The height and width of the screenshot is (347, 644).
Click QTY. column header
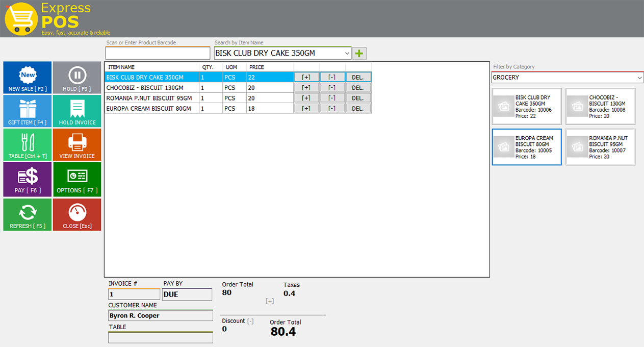click(211, 67)
